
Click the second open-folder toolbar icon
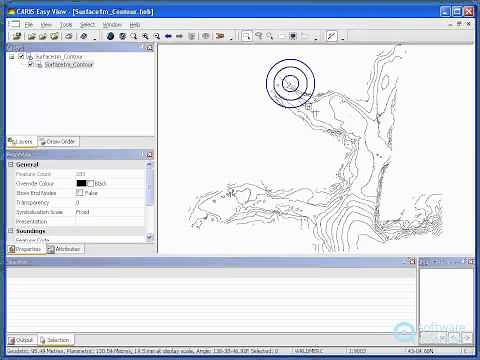pyautogui.click(x=43, y=36)
